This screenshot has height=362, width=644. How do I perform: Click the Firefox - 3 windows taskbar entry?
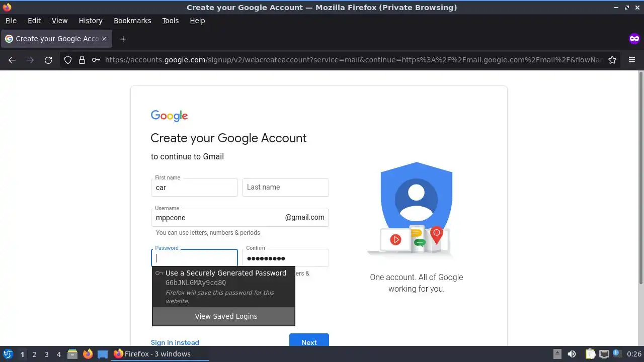(x=160, y=354)
